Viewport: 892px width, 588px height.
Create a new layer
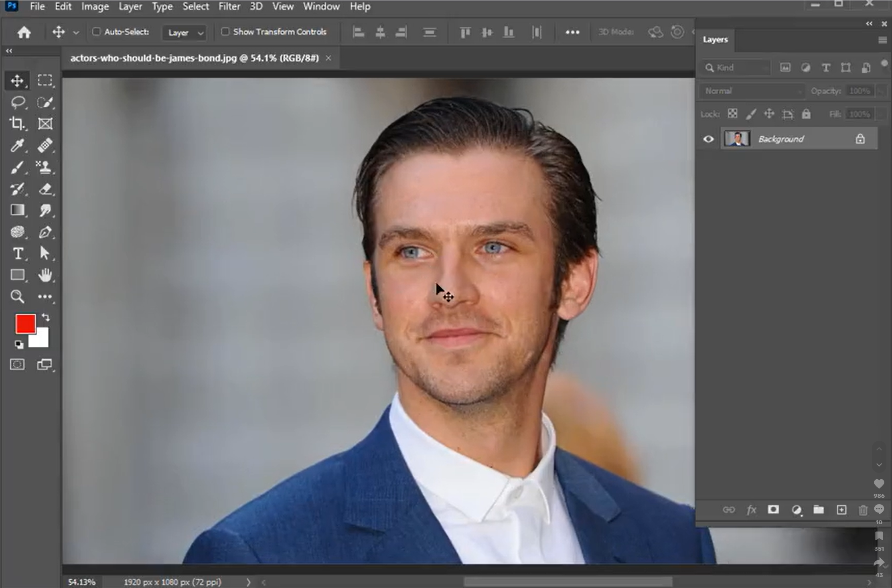click(x=841, y=510)
